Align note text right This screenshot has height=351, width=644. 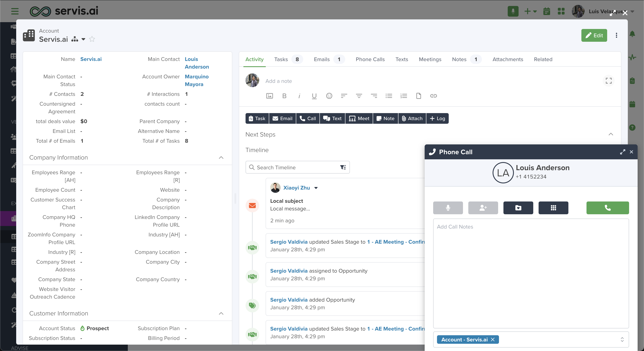coord(374,96)
